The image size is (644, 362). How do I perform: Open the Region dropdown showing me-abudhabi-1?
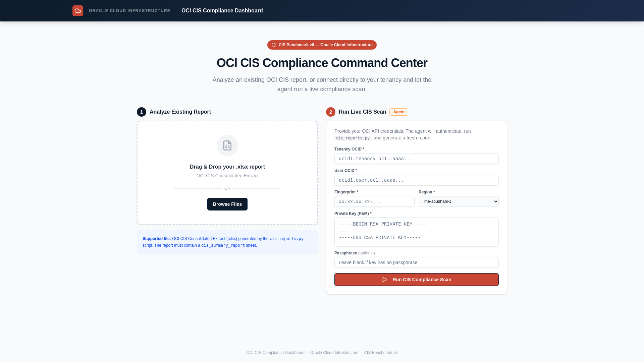pyautogui.click(x=459, y=201)
